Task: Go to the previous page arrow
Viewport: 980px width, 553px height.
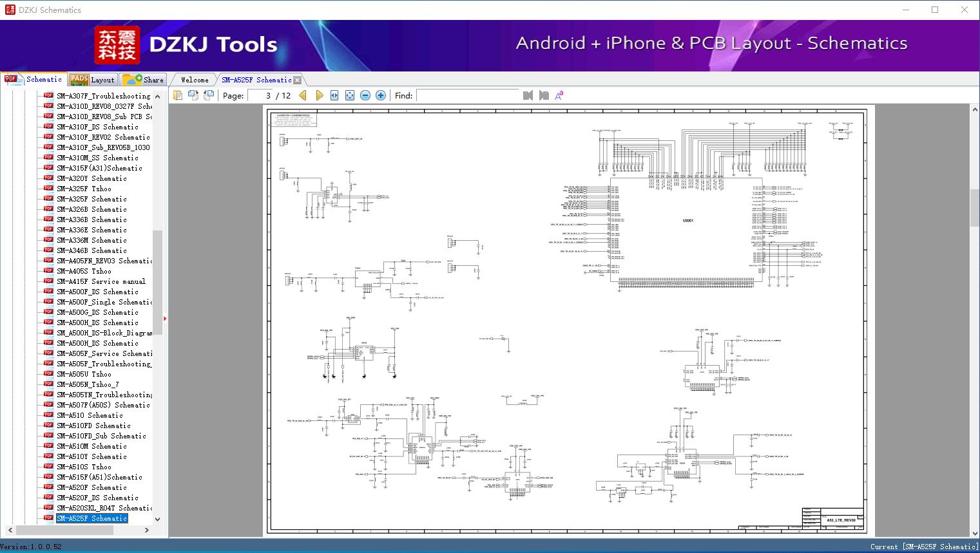Action: (303, 95)
